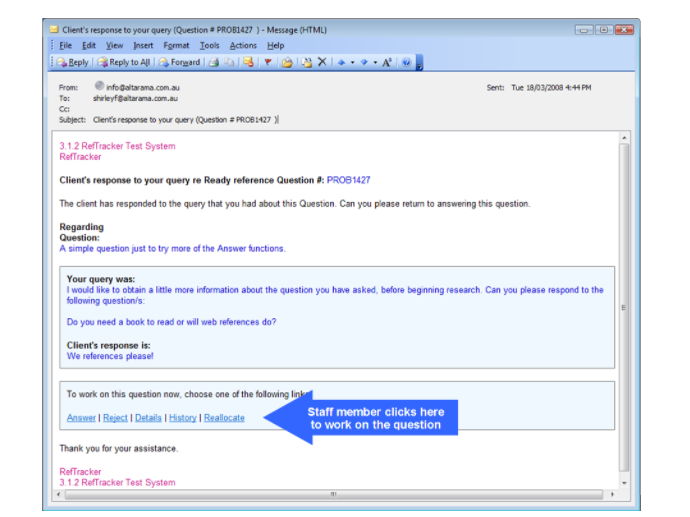Click the Copy icon in toolbar

tap(229, 62)
